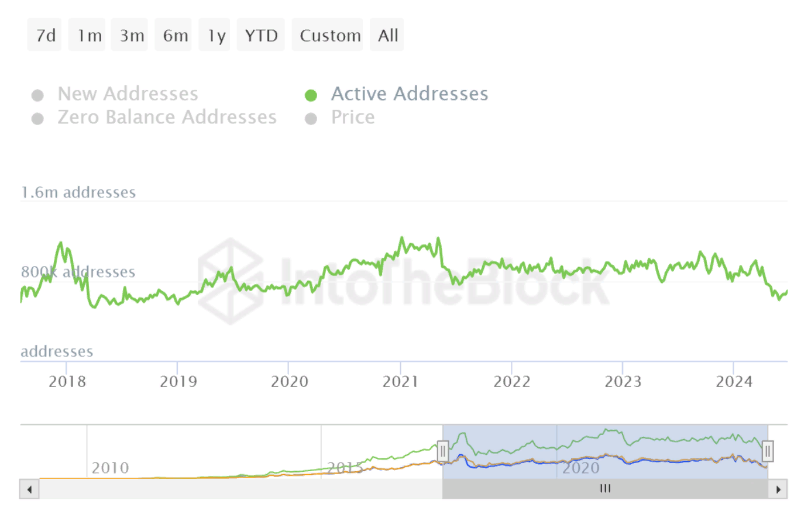Viewport: 801px width, 532px height.
Task: Enable the New Addresses series
Action: 128,94
